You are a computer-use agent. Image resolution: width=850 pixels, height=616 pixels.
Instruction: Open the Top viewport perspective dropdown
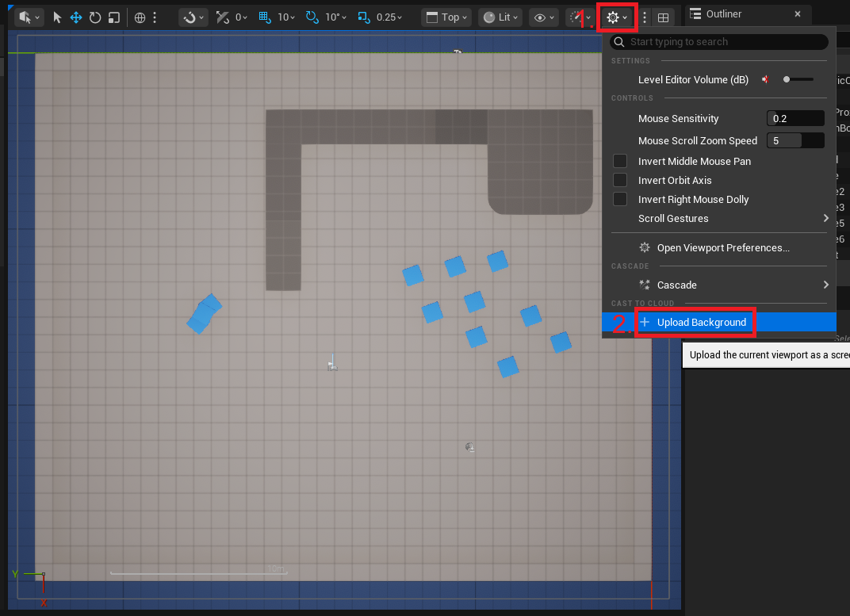click(446, 17)
